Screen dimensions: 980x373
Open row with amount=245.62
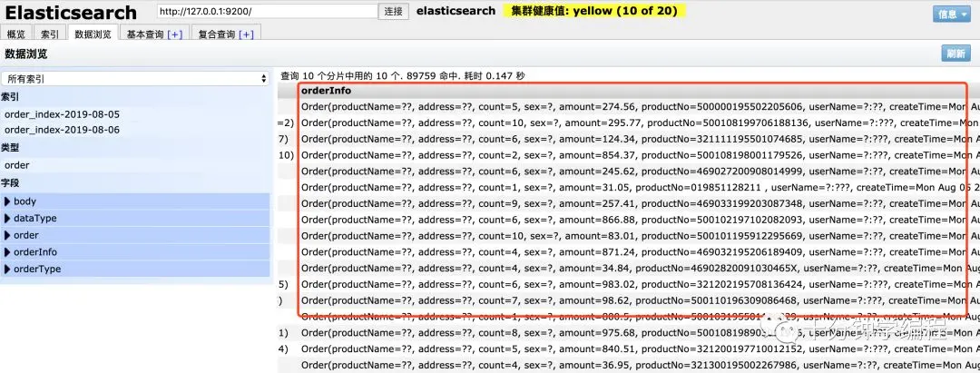pyautogui.click(x=629, y=172)
